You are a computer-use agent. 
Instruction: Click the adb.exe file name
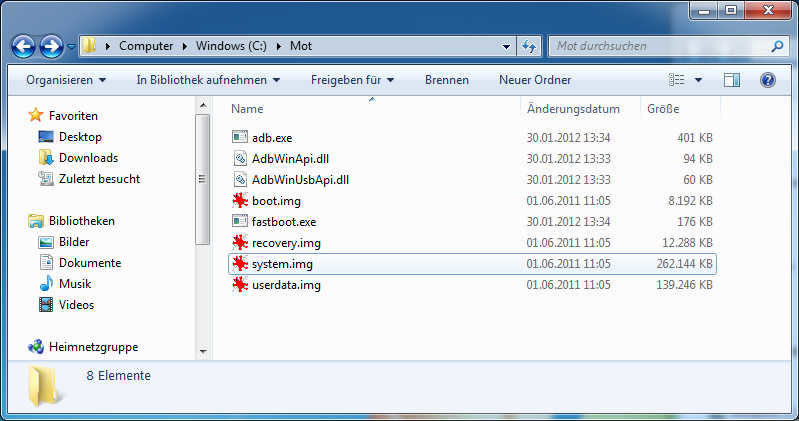272,138
